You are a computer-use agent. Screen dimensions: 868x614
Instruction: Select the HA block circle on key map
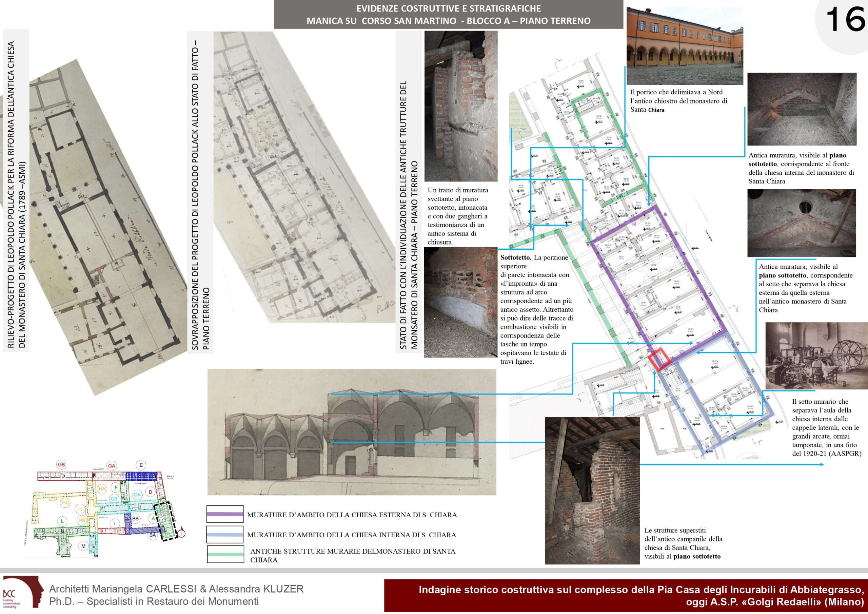point(102,489)
